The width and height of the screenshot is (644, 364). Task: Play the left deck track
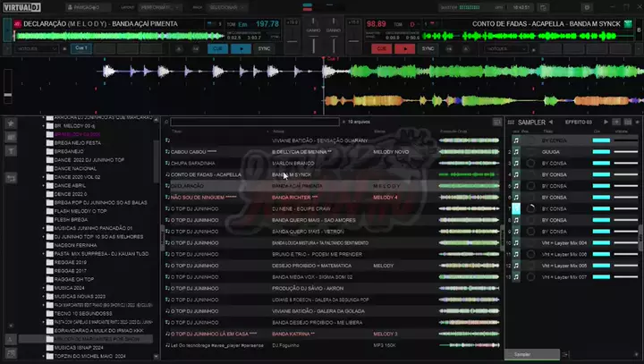coord(241,49)
